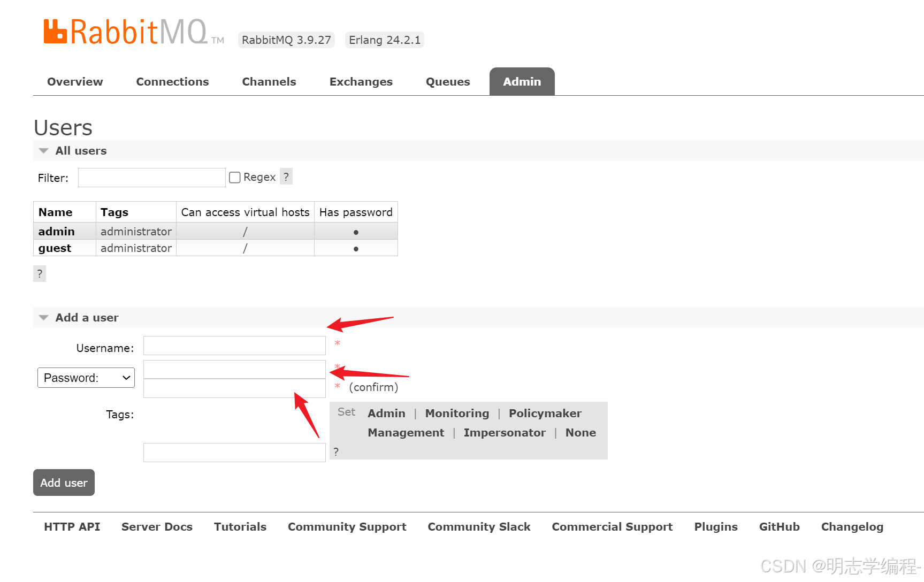
Task: Open the Community Slack link
Action: pos(479,527)
